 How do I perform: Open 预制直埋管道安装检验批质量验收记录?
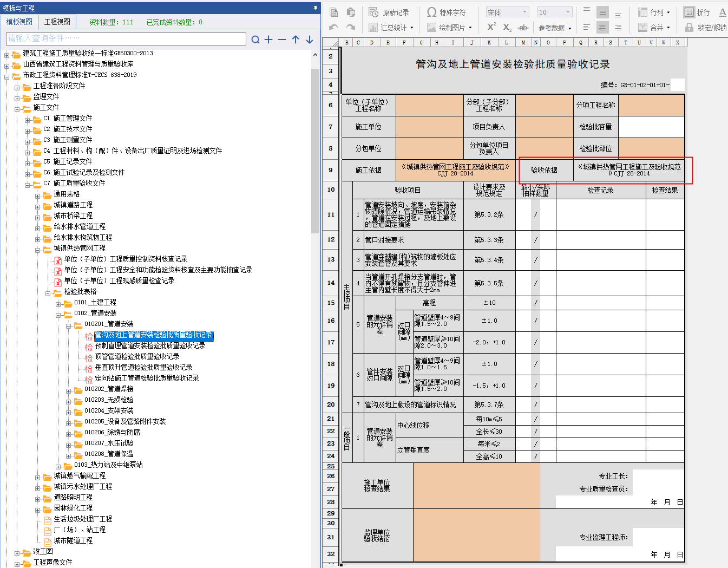[150, 346]
